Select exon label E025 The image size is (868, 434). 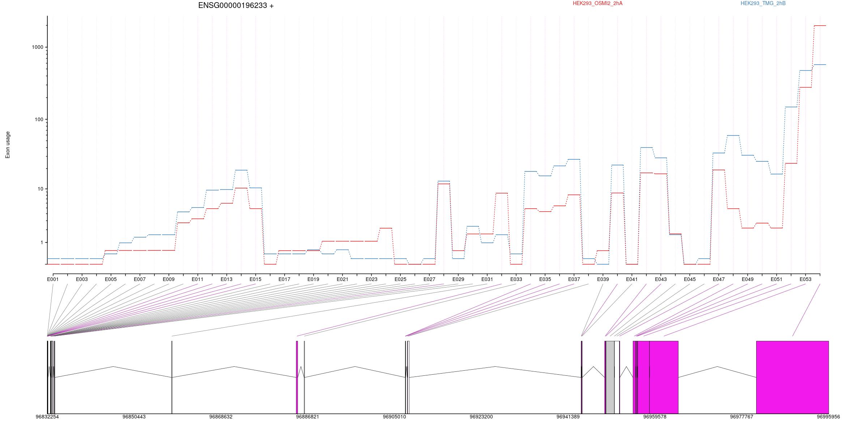tap(400, 279)
